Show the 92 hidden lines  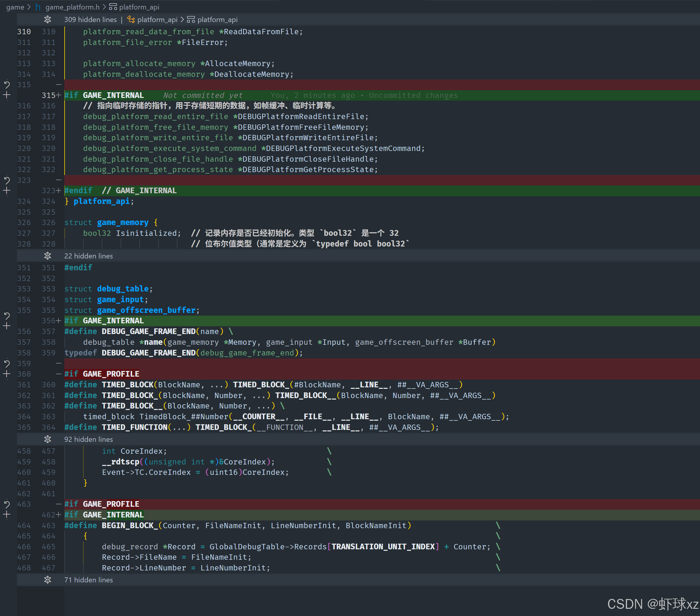pos(48,439)
